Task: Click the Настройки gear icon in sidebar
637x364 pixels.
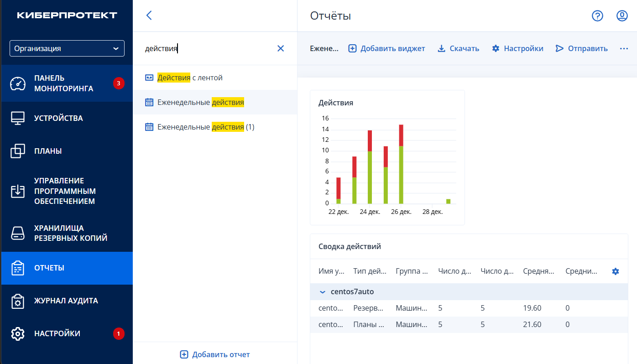Action: click(x=18, y=333)
